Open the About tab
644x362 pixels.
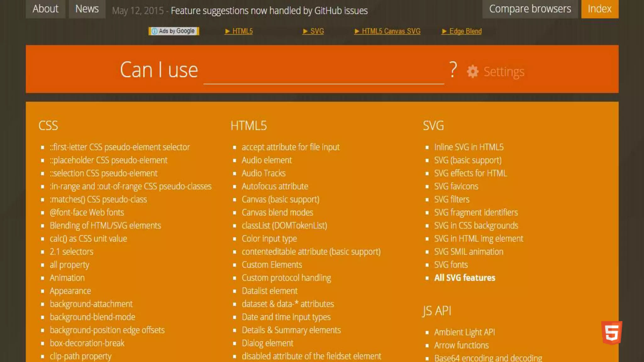tap(45, 9)
